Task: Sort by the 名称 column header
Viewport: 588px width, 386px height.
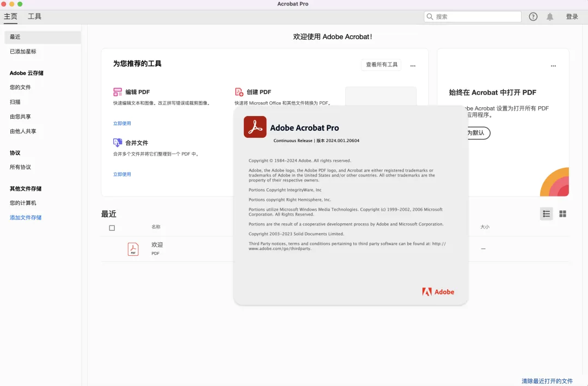Action: 156,226
